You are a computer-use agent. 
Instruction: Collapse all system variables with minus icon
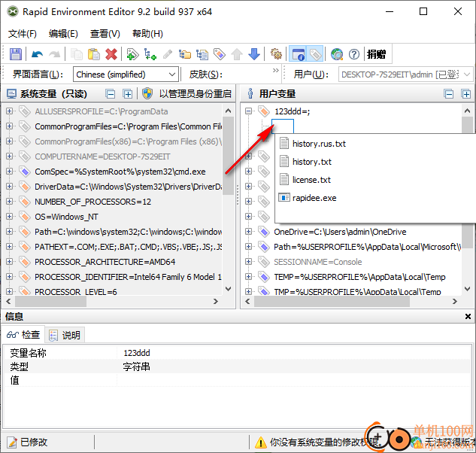coord(111,94)
